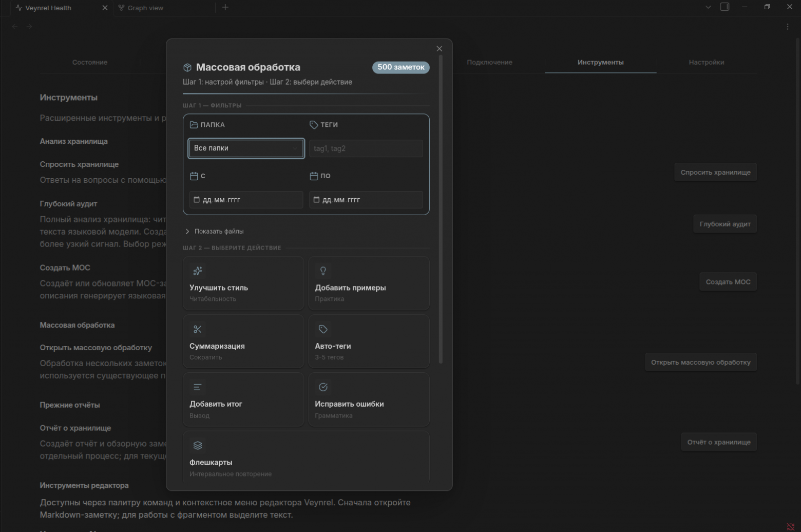Click the 500 заметок badge

tap(401, 67)
